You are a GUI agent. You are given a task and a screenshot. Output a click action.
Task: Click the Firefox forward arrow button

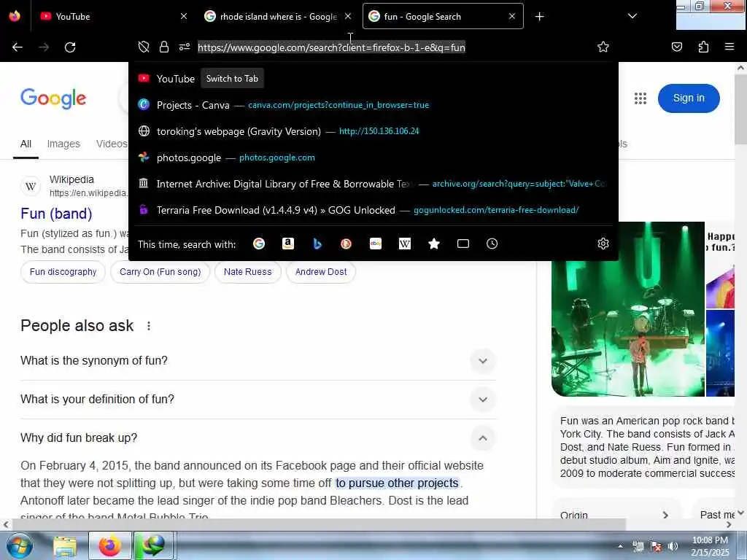[44, 47]
